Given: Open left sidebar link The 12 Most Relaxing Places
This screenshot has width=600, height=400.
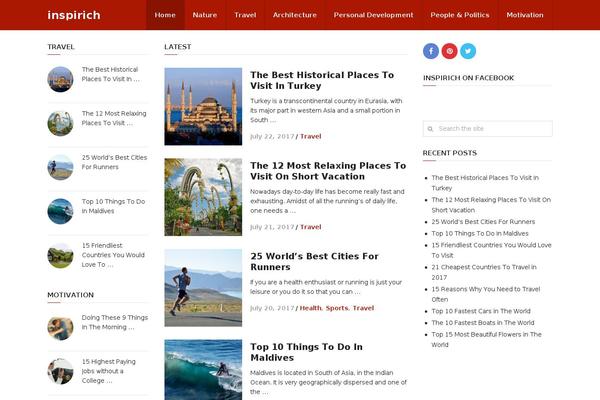Looking at the screenshot, I should click(x=114, y=118).
